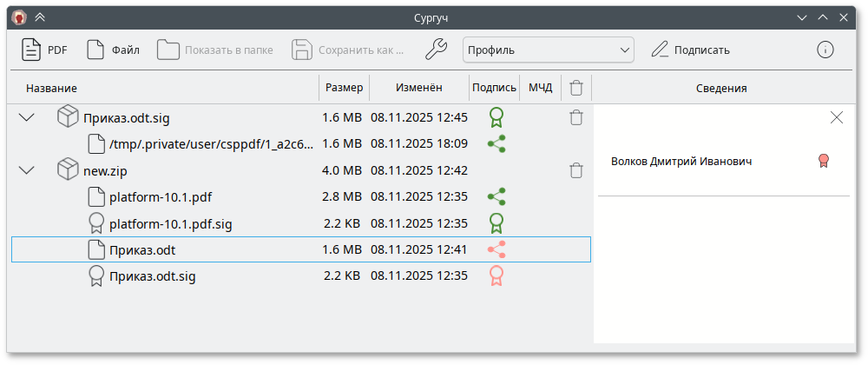
Task: Delete the Приказ.odt.sig top entry via trash
Action: coord(575,117)
